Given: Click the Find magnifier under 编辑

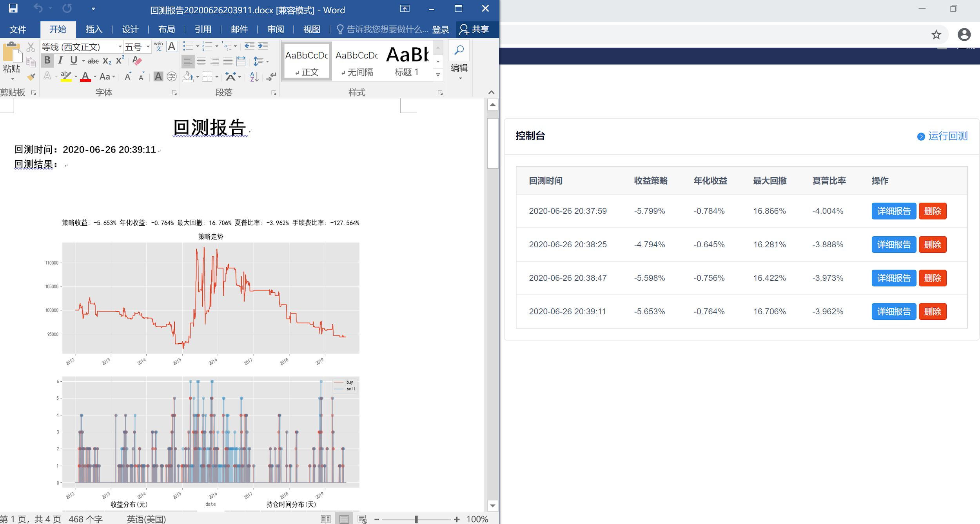Looking at the screenshot, I should [x=459, y=50].
